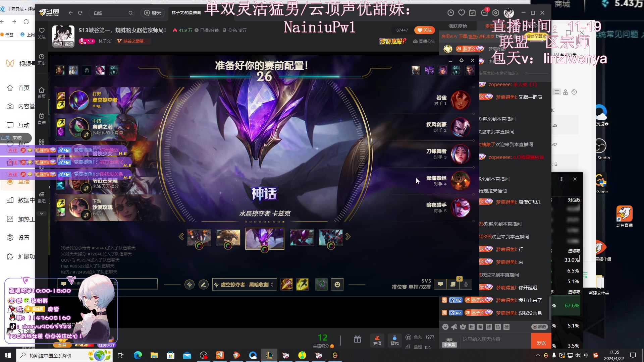644x362 pixels.
Task: Toggle the 滤 chat filter option
Action: coord(489,327)
